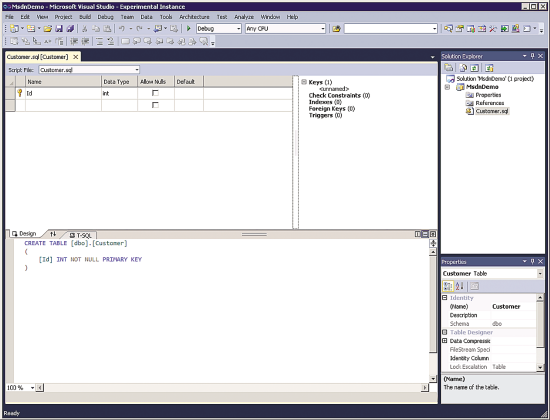Select Customer.sql in Solution Explorer
This screenshot has height=420, width=550.
(x=491, y=111)
